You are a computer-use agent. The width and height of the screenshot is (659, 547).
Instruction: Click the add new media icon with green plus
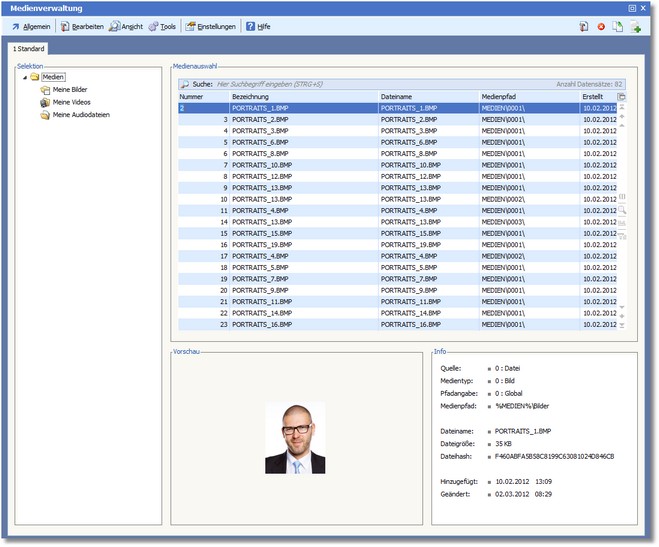[x=635, y=27]
